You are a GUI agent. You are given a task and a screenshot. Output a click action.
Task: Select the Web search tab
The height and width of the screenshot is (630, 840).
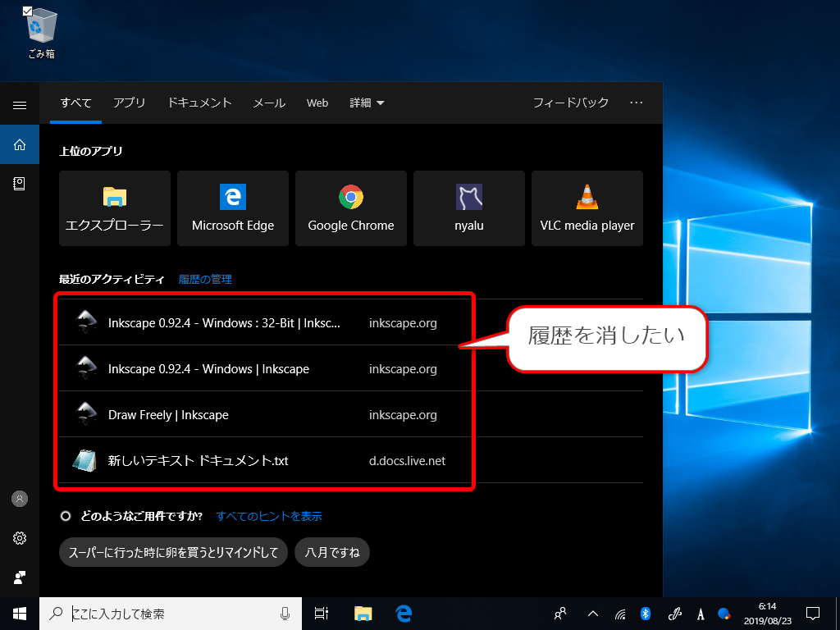(317, 103)
